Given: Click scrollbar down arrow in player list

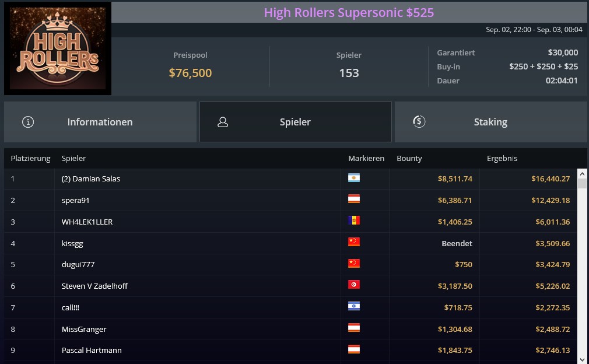Looking at the screenshot, I should pyautogui.click(x=582, y=359).
